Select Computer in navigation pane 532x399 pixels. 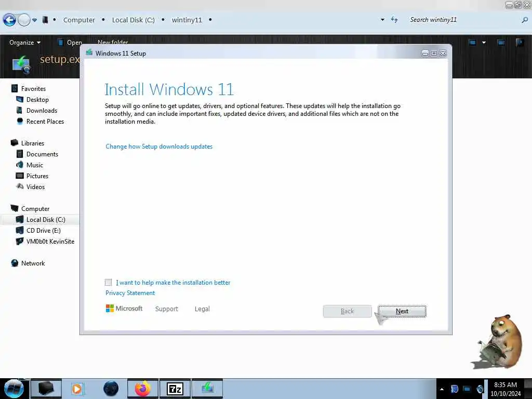coord(35,209)
